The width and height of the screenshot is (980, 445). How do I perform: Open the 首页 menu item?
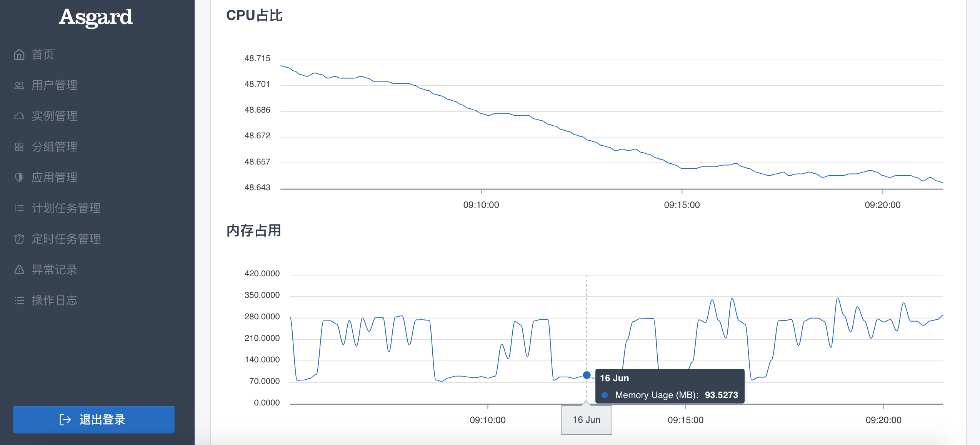point(43,55)
